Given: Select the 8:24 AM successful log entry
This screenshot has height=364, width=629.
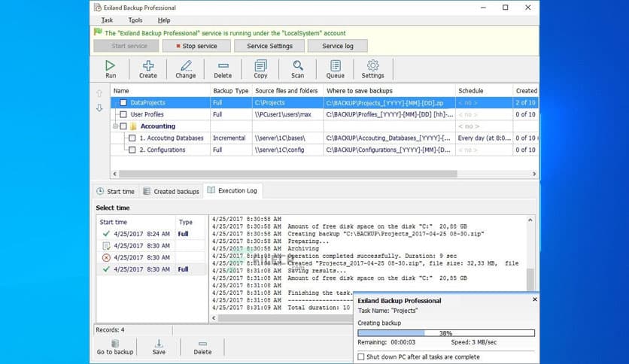Looking at the screenshot, I should (x=150, y=234).
